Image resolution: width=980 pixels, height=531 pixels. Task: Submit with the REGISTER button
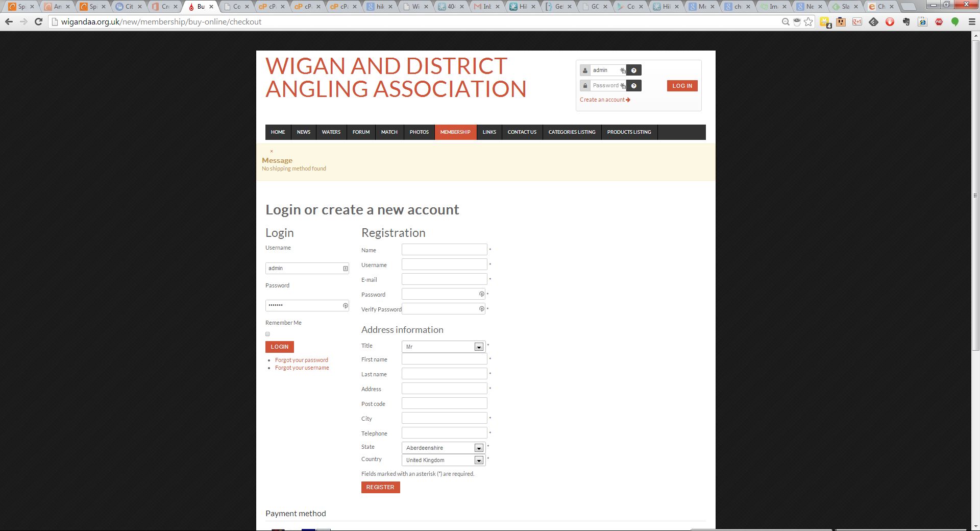[381, 488]
